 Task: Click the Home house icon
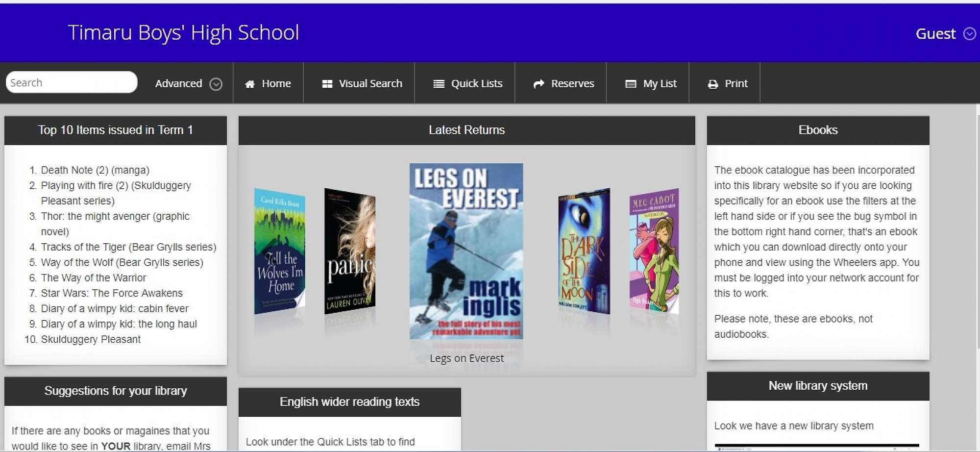250,84
